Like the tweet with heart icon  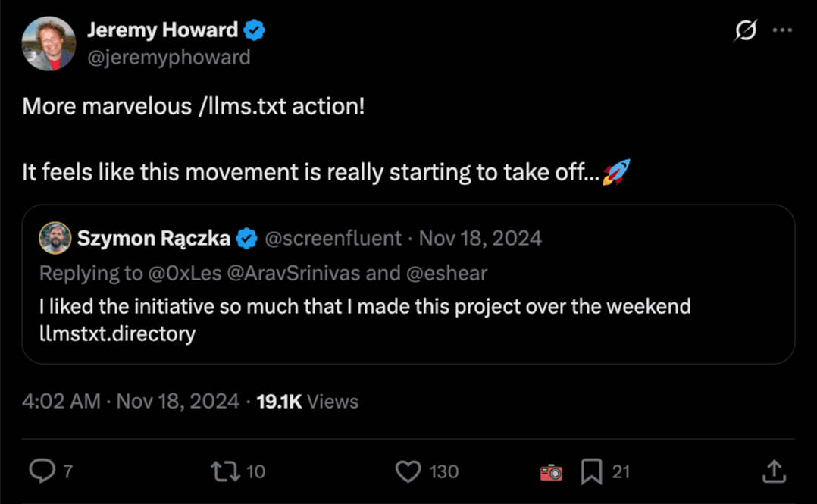click(x=409, y=471)
